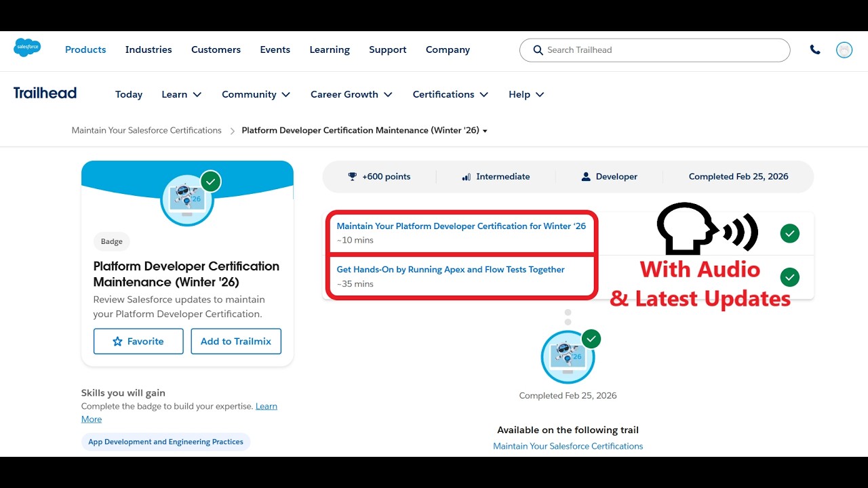Open the Events menu

[275, 49]
